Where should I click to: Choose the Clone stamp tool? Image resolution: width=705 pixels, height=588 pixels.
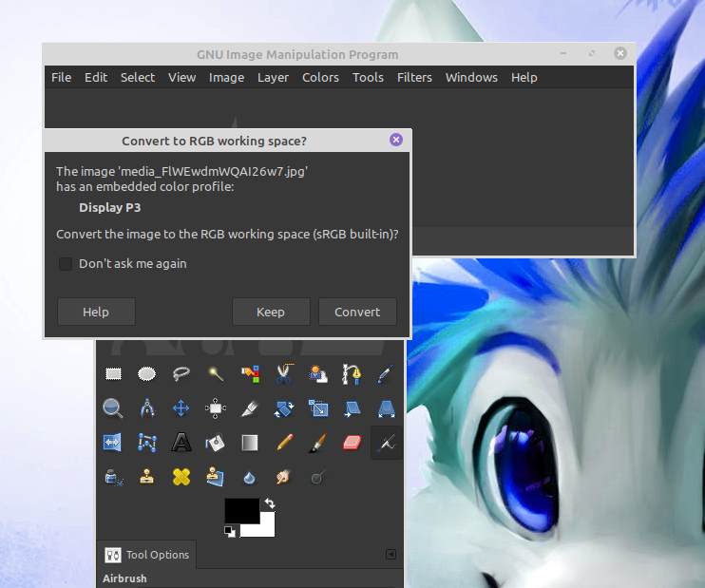point(147,477)
